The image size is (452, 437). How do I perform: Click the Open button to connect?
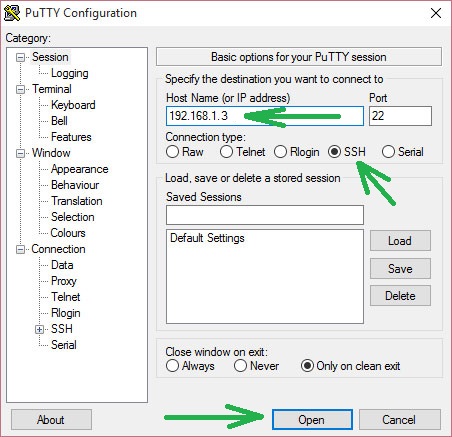[x=312, y=420]
